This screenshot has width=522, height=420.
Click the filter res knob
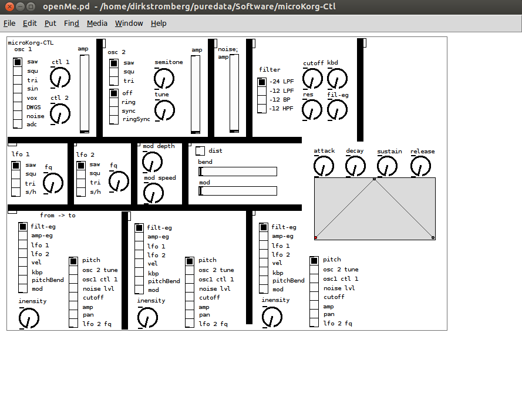(312, 109)
